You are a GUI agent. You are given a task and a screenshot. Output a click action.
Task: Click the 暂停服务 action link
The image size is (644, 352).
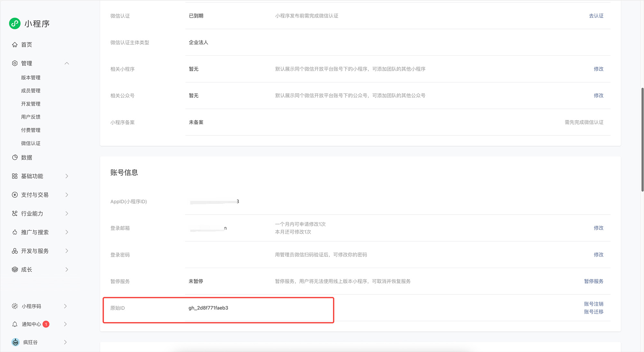coord(593,281)
